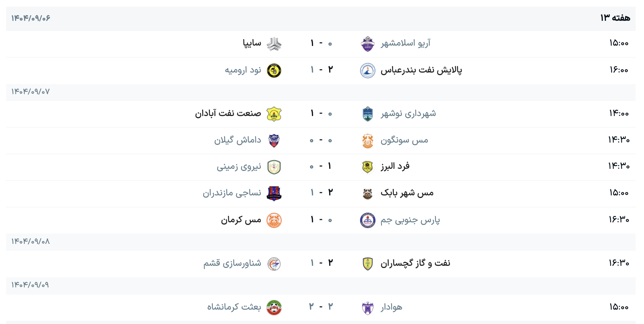Screen dimensions: 644x324
Task: Open the نساجی مازندران team link
Action: (x=232, y=193)
